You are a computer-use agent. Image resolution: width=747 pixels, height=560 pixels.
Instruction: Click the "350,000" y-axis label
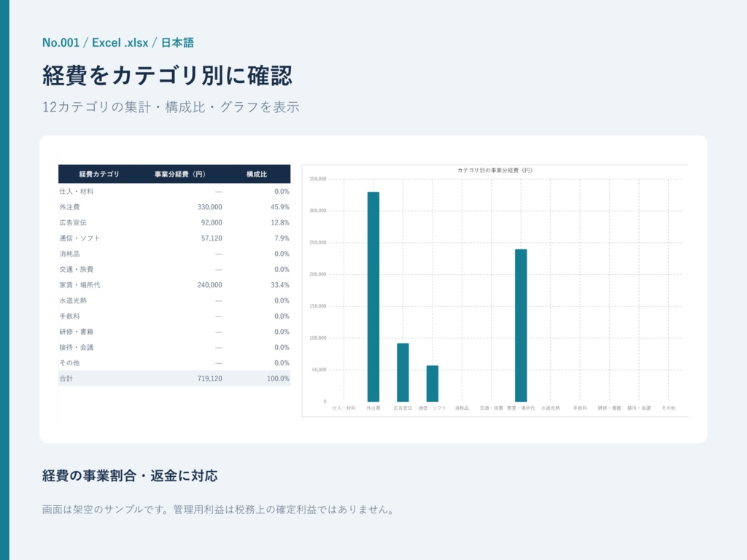318,179
